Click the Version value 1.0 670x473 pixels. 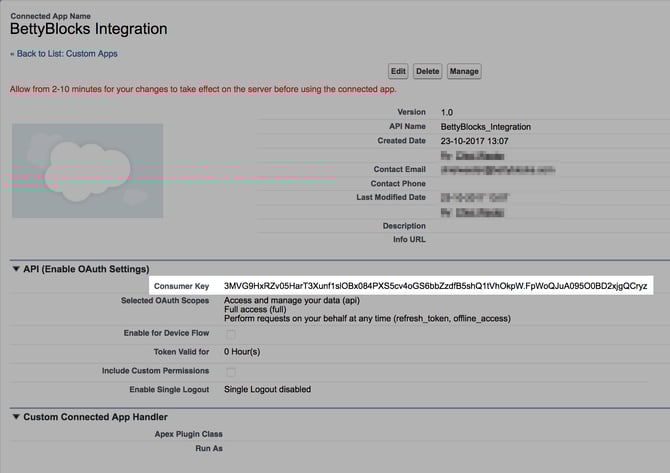(447, 112)
